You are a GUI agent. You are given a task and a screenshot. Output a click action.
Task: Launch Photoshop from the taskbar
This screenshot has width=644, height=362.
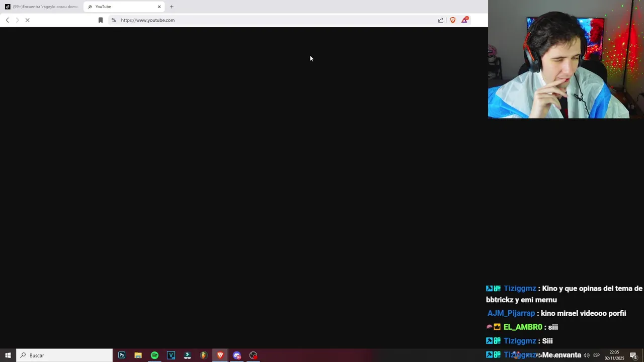[122, 355]
